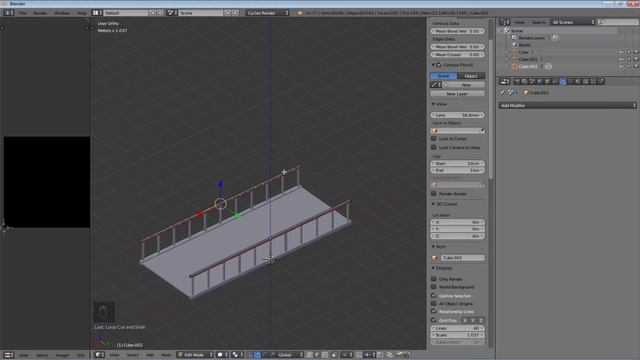This screenshot has height=360, width=640.
Task: Click the item name field Cube.003
Action: click(x=462, y=258)
